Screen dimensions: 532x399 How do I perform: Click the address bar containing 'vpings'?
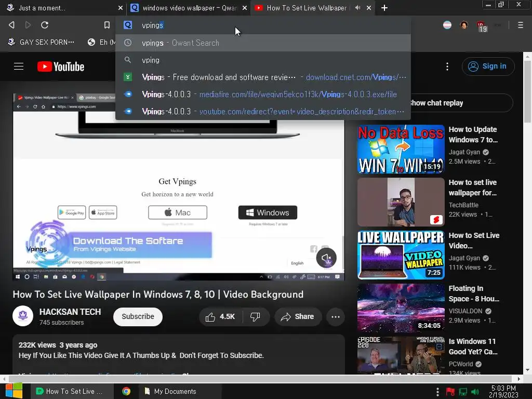263,25
